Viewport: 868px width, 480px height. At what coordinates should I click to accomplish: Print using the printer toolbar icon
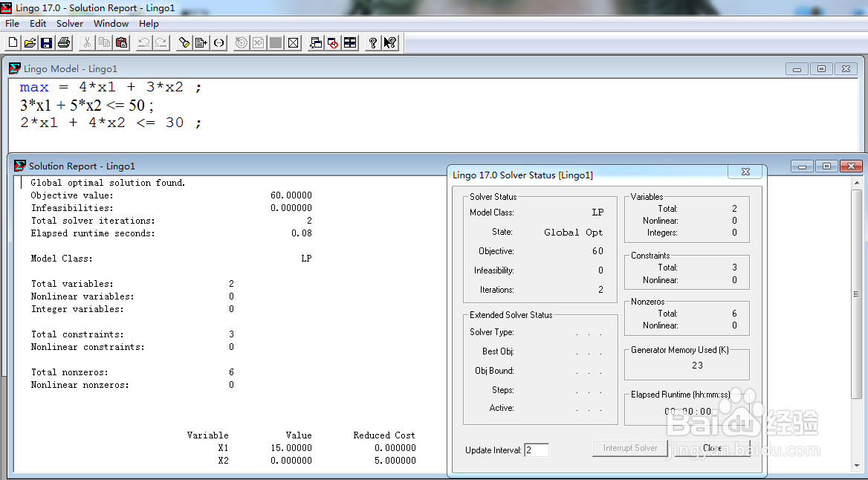pyautogui.click(x=64, y=42)
